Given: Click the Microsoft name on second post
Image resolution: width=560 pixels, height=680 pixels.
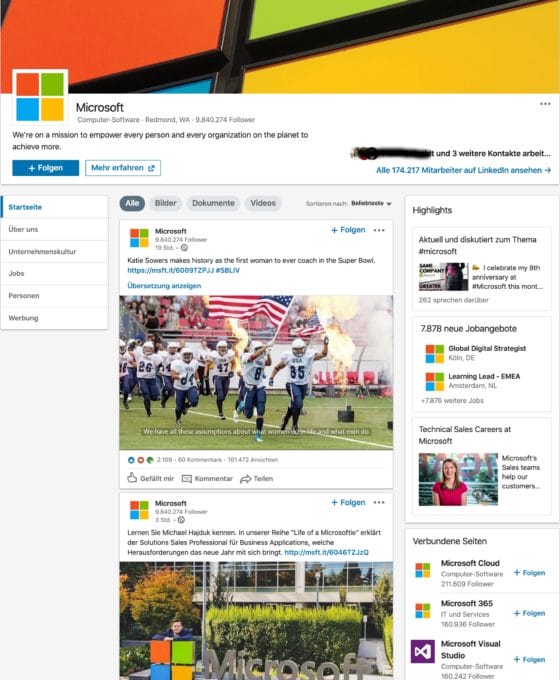Looking at the screenshot, I should pos(170,503).
